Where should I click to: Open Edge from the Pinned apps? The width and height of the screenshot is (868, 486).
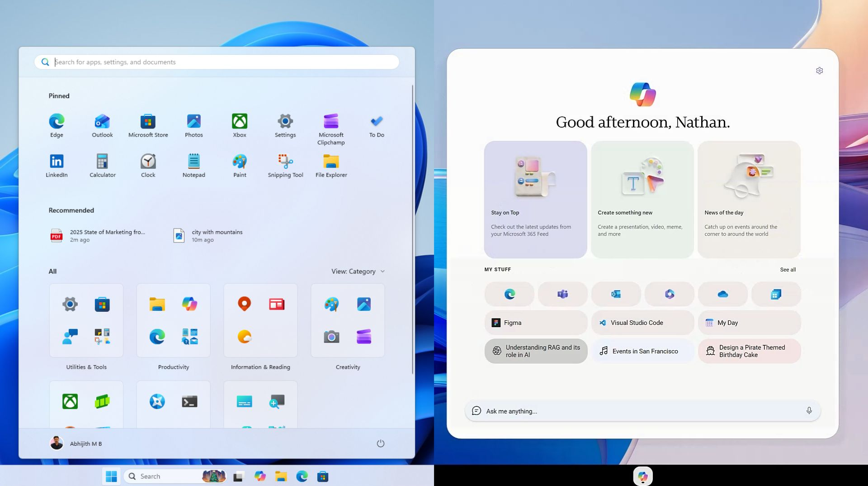57,125
